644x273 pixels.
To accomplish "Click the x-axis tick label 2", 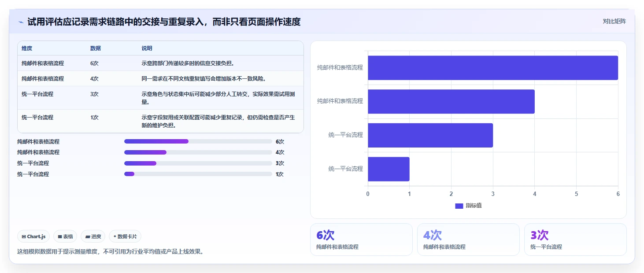I will coord(451,194).
